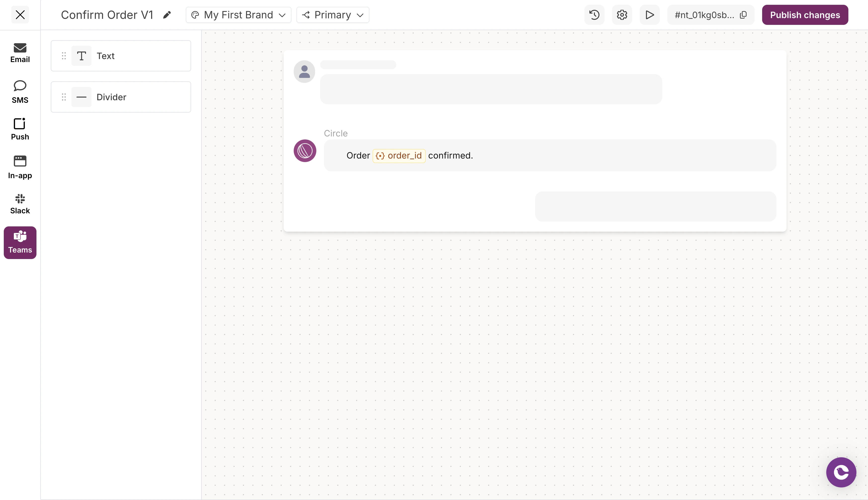Click the Publish changes button
The height and width of the screenshot is (500, 868).
click(805, 15)
